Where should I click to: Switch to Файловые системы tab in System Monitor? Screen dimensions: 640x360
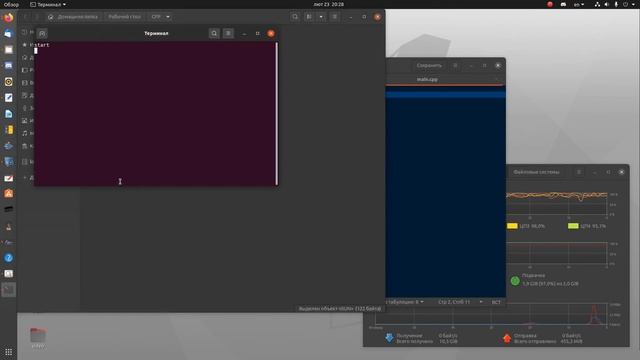tap(536, 172)
